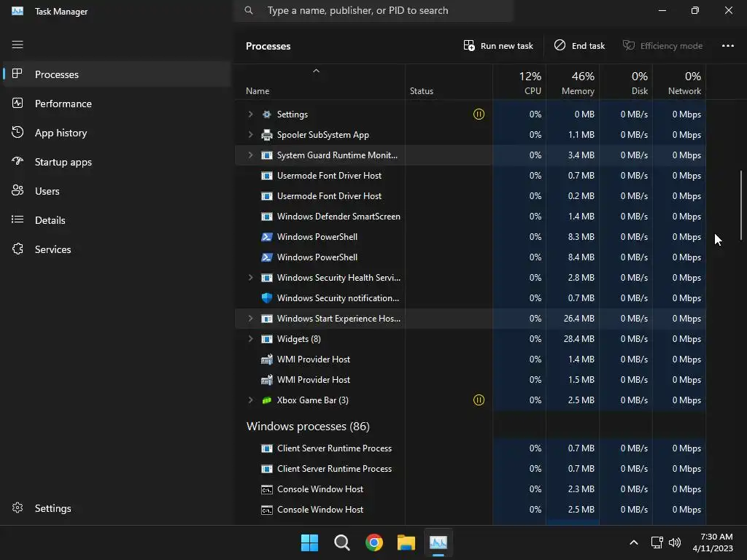
Task: Open the more options ellipsis menu
Action: coord(727,46)
